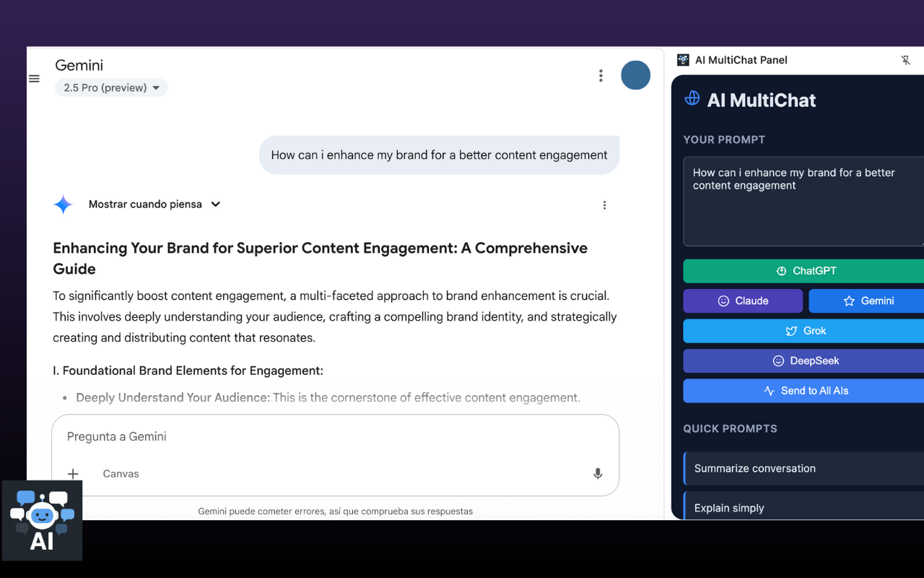Click the YOUR PROMPT section label
924x578 pixels.
tap(724, 139)
